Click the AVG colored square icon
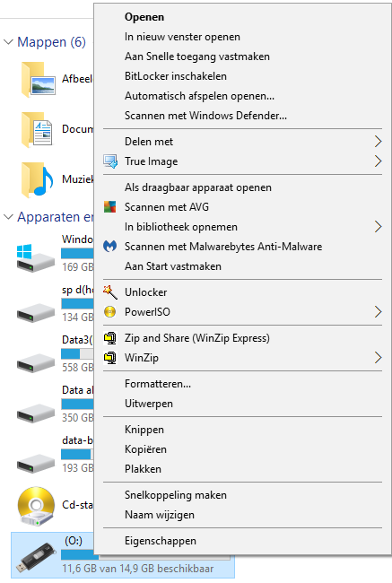Image resolution: width=392 pixels, height=583 pixels. tap(109, 206)
